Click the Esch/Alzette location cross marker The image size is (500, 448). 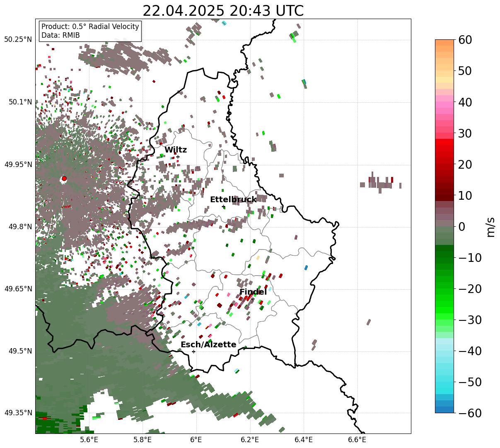click(193, 351)
